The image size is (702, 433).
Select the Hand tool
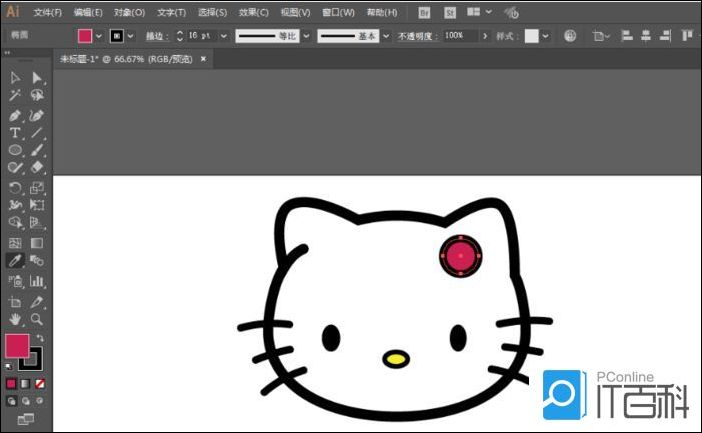click(15, 319)
